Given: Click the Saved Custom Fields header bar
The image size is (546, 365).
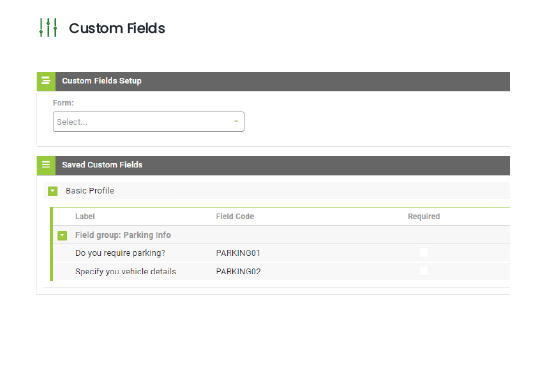Looking at the screenshot, I should 273,165.
